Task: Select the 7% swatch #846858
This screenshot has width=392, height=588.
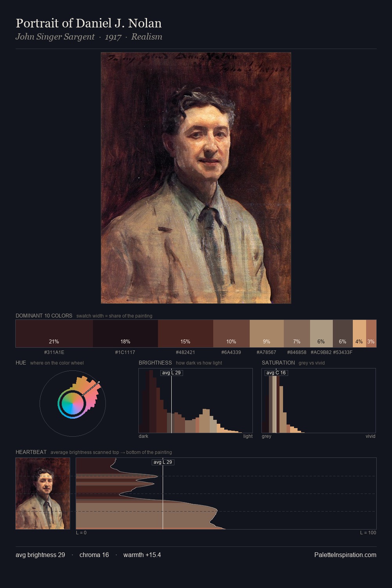Action: coord(297,334)
